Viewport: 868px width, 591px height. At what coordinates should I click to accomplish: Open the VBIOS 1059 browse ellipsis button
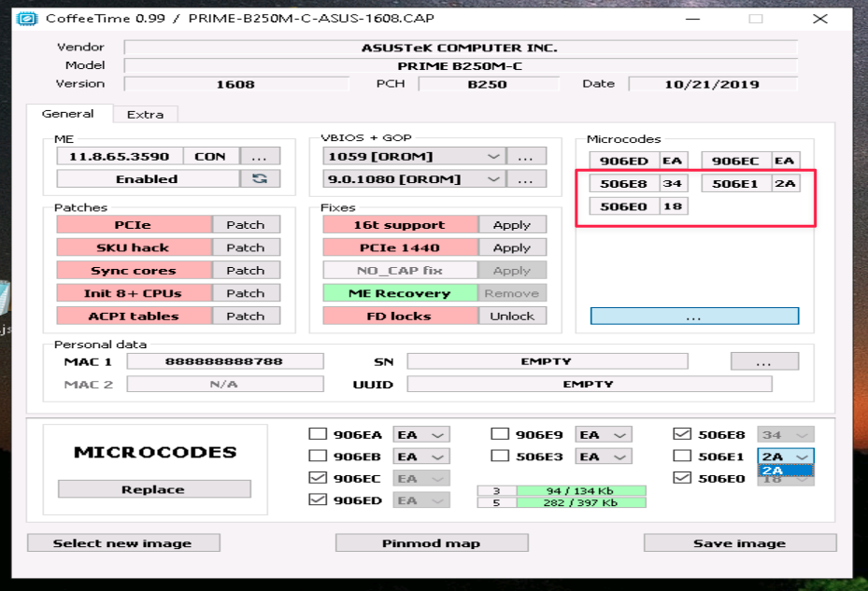pyautogui.click(x=526, y=157)
